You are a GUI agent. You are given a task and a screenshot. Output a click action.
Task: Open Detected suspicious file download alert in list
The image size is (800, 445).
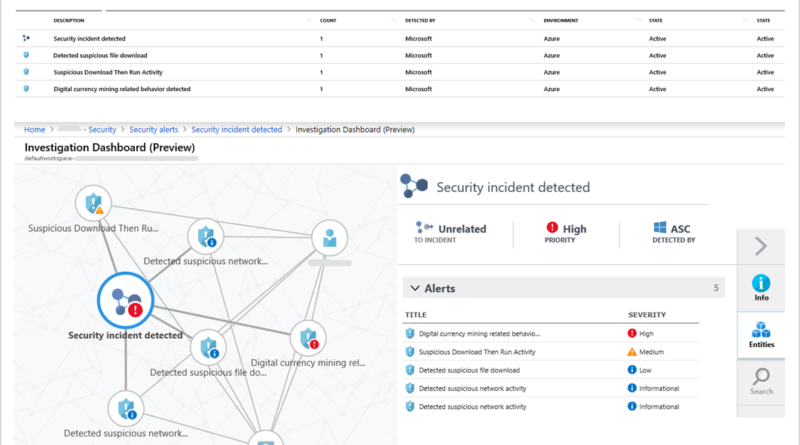click(x=469, y=370)
